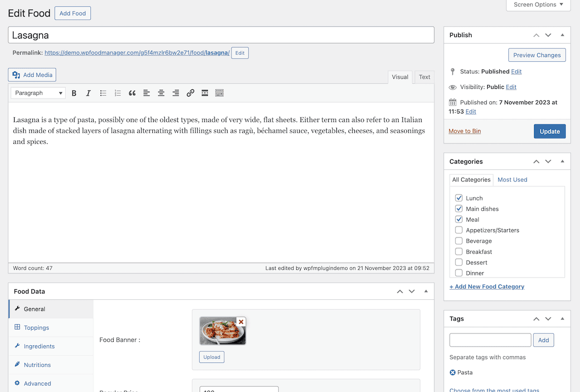Viewport: 580px width, 392px height.
Task: Insert or edit link icon
Action: pos(190,93)
